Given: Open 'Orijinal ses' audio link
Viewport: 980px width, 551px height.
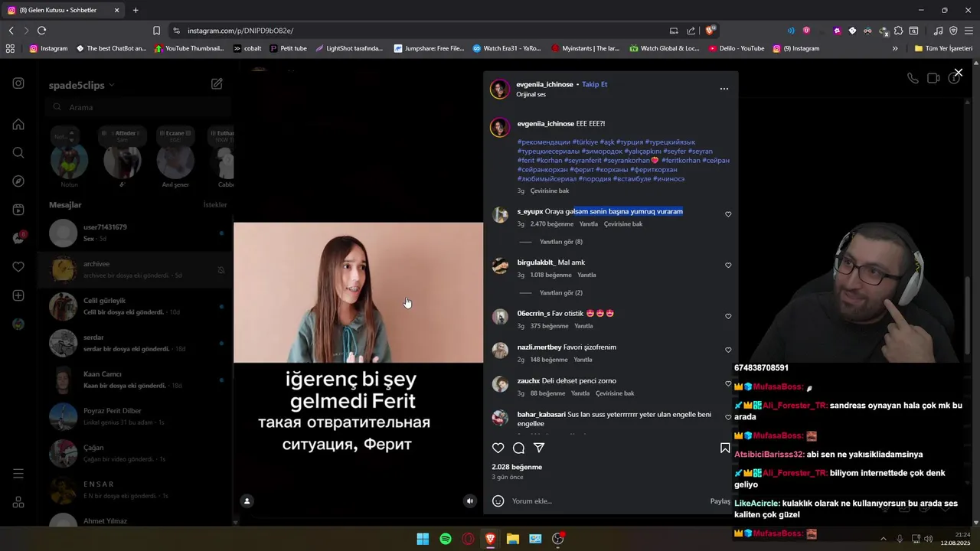Looking at the screenshot, I should [x=531, y=95].
